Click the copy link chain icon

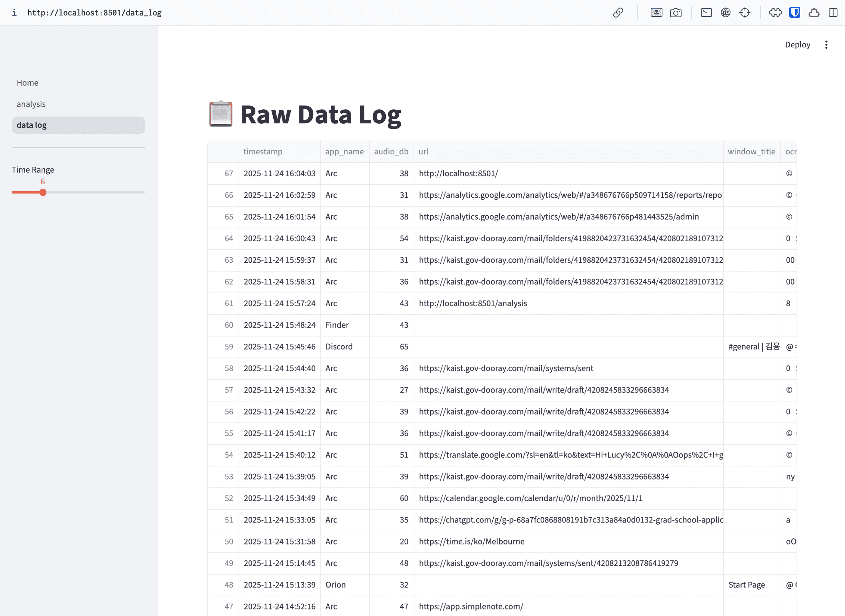point(618,13)
